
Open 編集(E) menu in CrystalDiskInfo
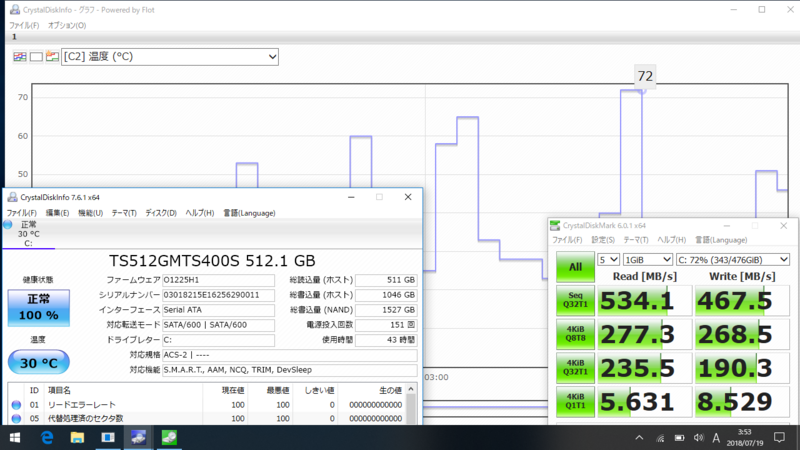point(57,213)
